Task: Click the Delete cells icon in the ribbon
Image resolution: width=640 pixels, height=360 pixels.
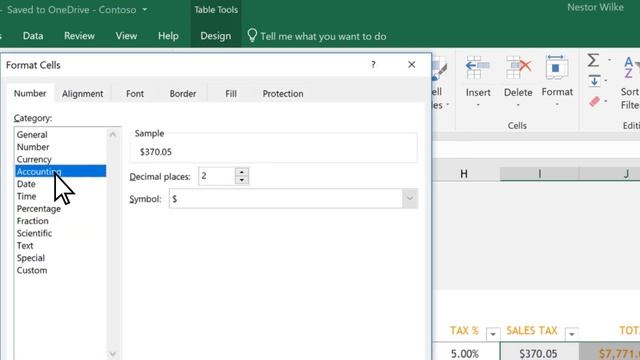Action: (518, 68)
